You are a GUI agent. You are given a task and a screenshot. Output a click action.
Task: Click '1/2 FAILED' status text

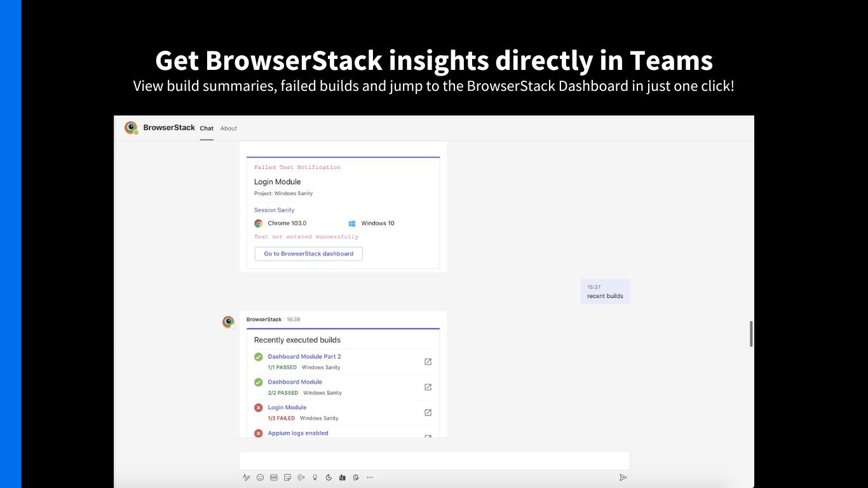coord(281,418)
